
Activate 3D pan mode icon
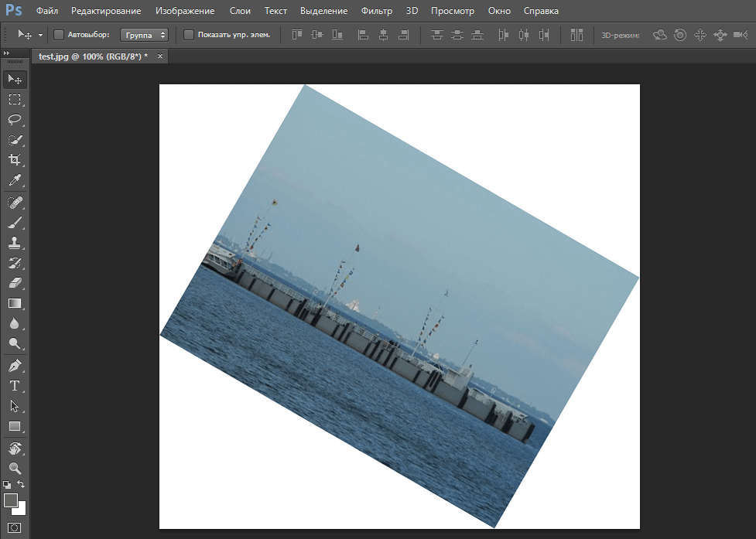click(700, 35)
